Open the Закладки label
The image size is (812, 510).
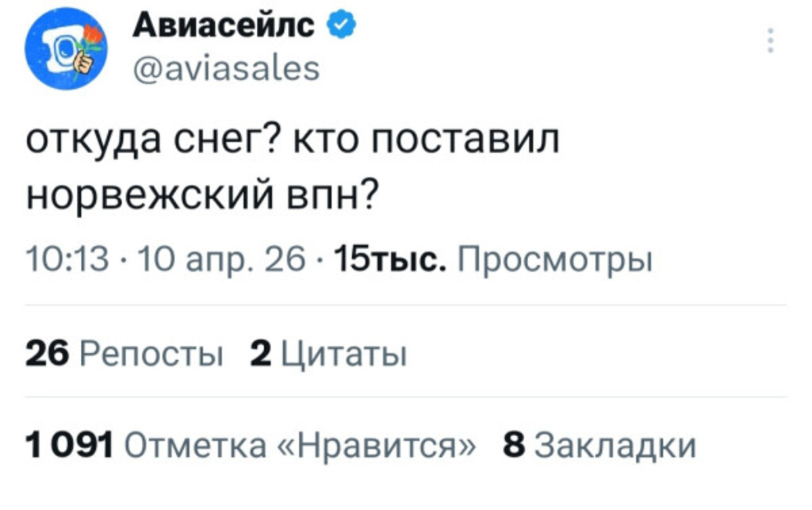pyautogui.click(x=615, y=445)
